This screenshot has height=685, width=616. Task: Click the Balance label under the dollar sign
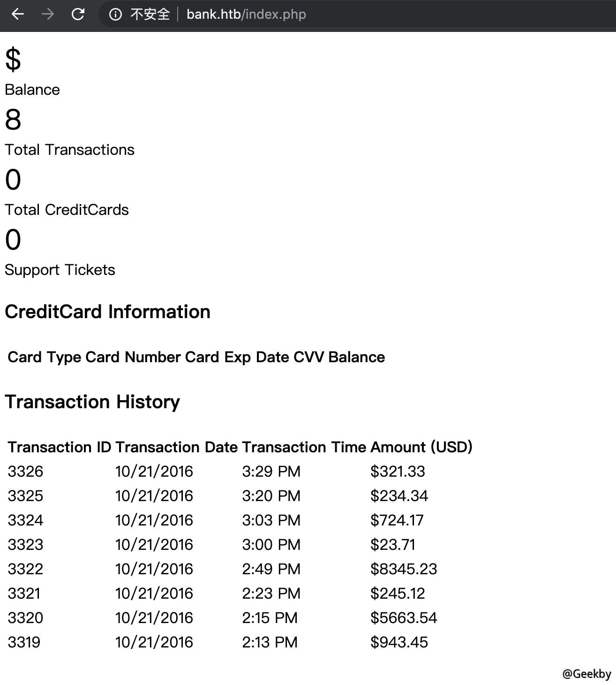point(32,89)
